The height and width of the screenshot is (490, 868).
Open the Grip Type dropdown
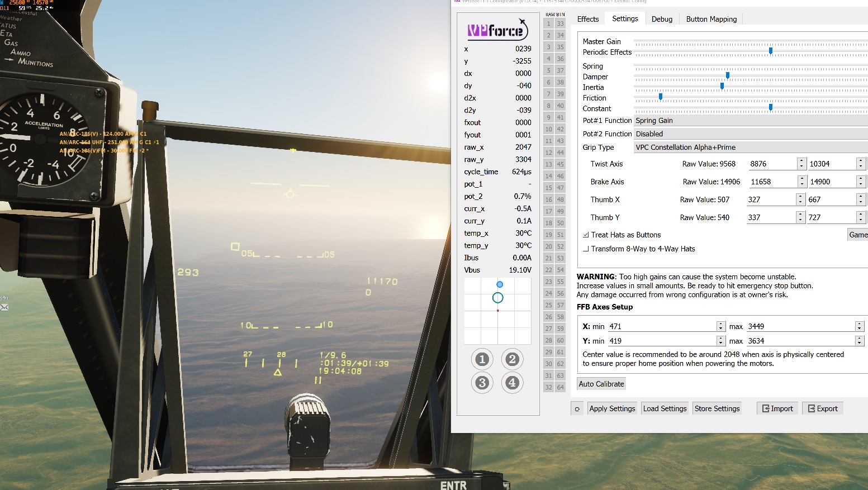(x=751, y=148)
